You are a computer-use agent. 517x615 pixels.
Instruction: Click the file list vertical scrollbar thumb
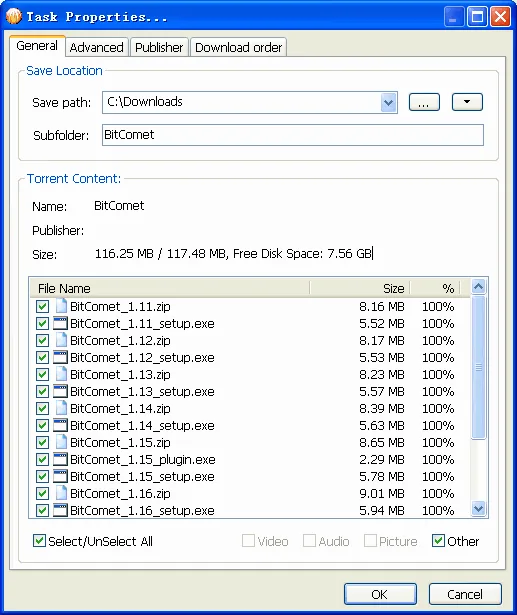click(x=478, y=367)
